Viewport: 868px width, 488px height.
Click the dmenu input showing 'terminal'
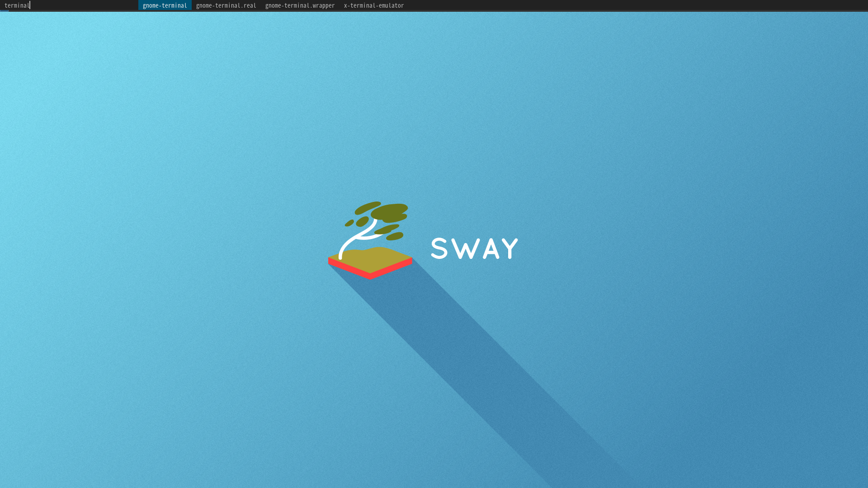[x=17, y=5]
